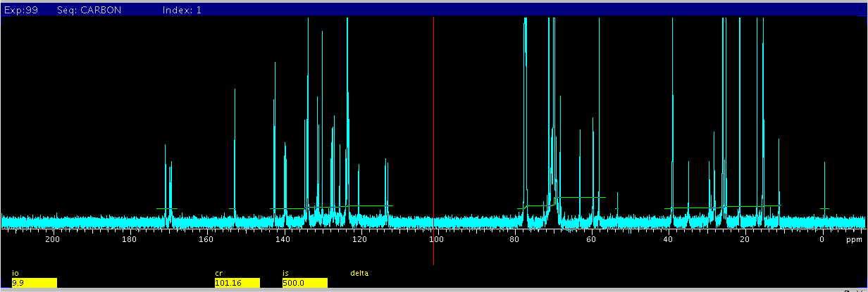Click the 'is' parameter label
868x292 pixels.
[285, 273]
